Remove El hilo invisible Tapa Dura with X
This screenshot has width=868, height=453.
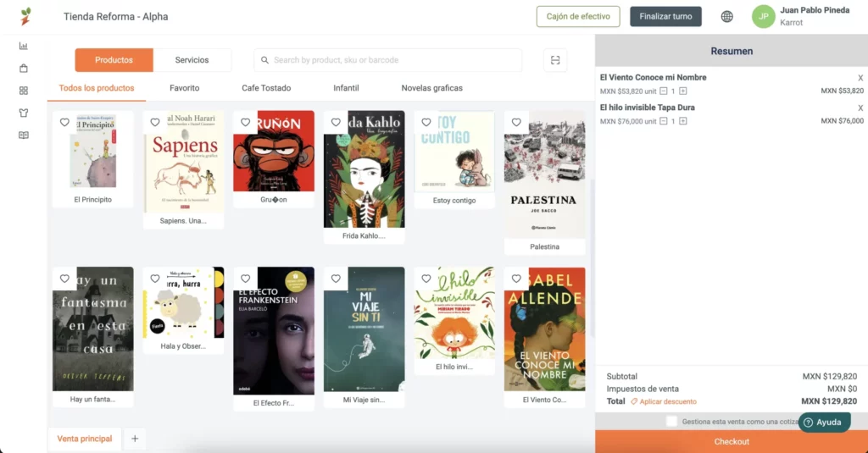point(860,108)
